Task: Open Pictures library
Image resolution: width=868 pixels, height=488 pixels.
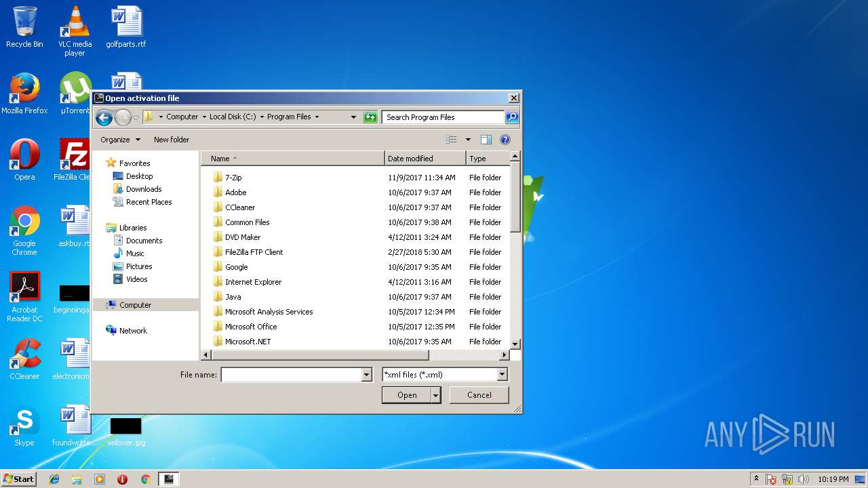Action: click(138, 266)
